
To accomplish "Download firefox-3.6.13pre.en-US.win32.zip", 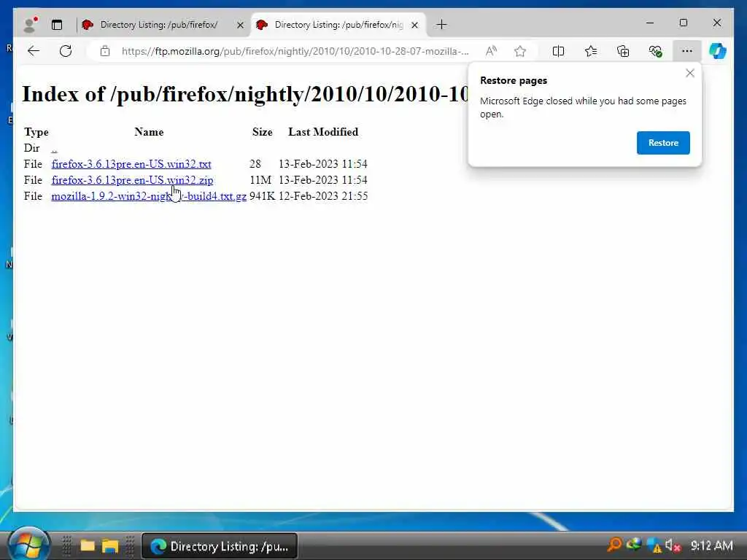I will pyautogui.click(x=133, y=181).
